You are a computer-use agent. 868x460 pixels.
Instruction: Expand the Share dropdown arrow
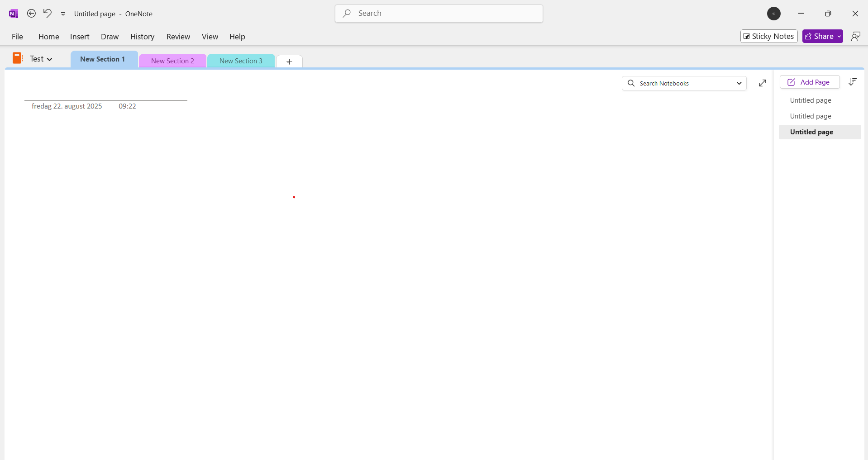tap(839, 36)
